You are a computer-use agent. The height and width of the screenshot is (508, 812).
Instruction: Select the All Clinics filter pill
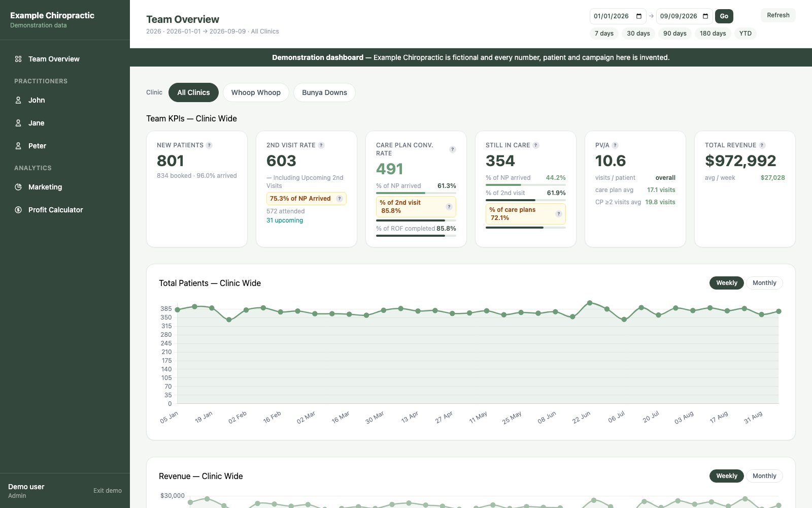click(193, 92)
